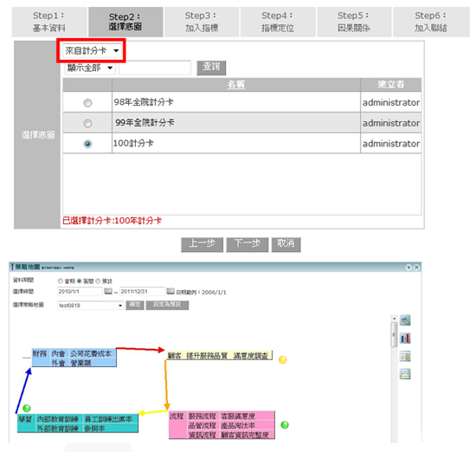This screenshot has width=476, height=452.
Task: Open the test0819 strategy map dropdown
Action: [x=90, y=306]
